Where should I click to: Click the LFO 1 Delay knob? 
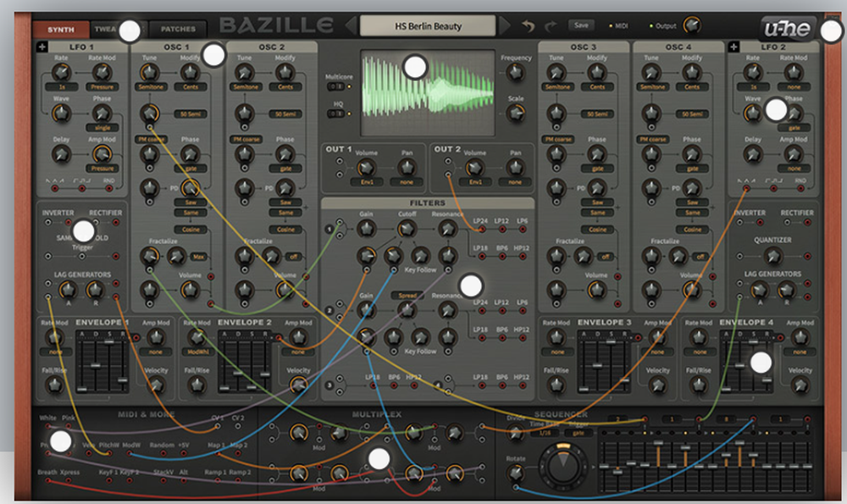61,154
